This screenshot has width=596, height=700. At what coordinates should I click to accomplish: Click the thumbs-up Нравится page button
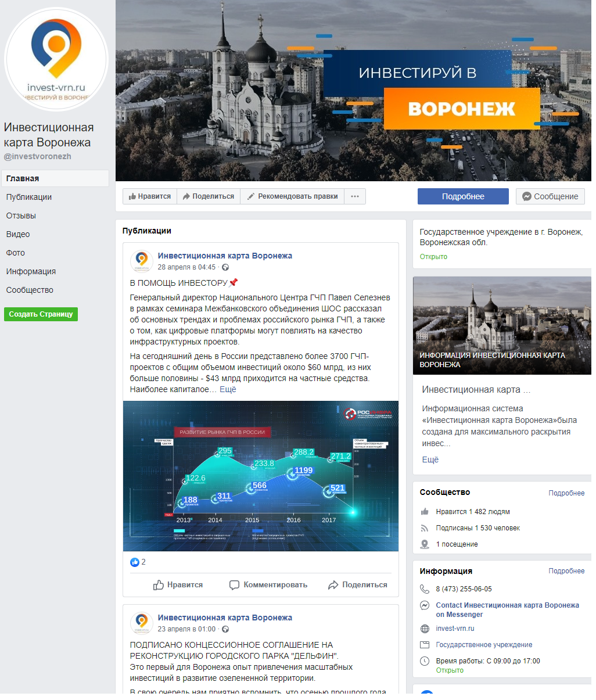(x=150, y=196)
